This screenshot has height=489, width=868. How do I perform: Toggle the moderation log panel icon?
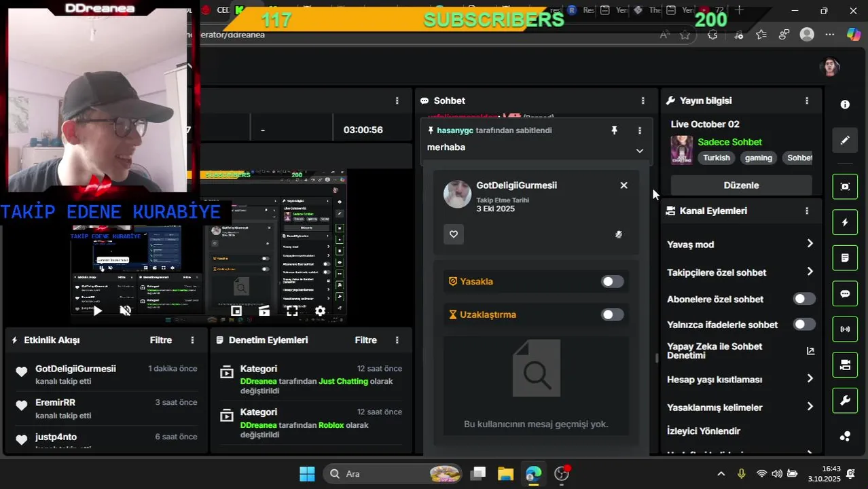click(845, 258)
